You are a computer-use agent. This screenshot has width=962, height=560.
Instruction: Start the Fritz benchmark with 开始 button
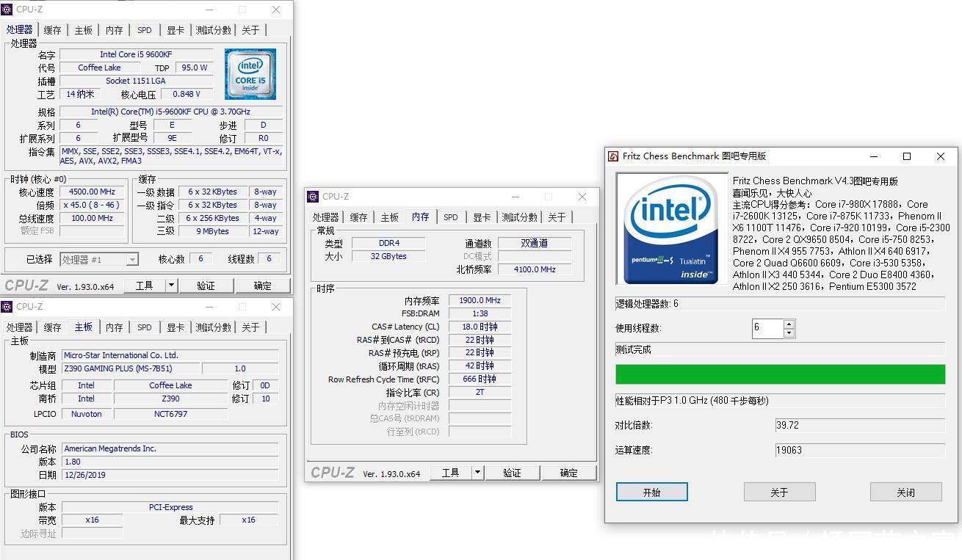pyautogui.click(x=652, y=492)
